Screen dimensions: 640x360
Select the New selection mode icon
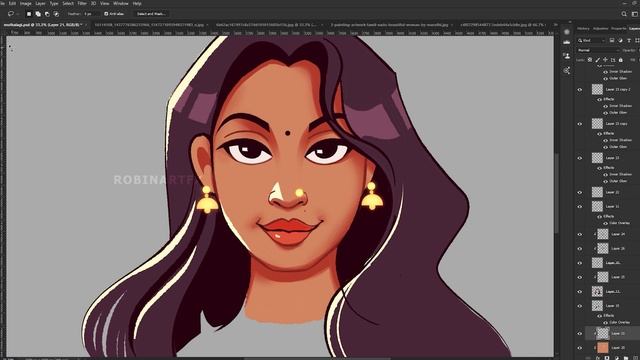29,14
